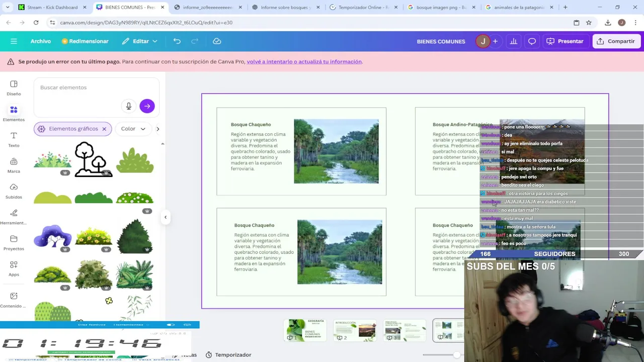Go back in browser history
The image size is (644, 362).
click(9, 23)
